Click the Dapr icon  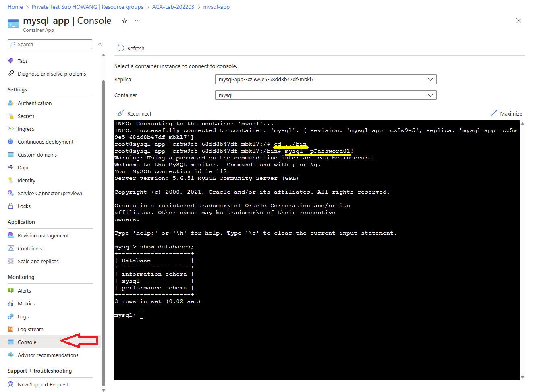pyautogui.click(x=11, y=167)
